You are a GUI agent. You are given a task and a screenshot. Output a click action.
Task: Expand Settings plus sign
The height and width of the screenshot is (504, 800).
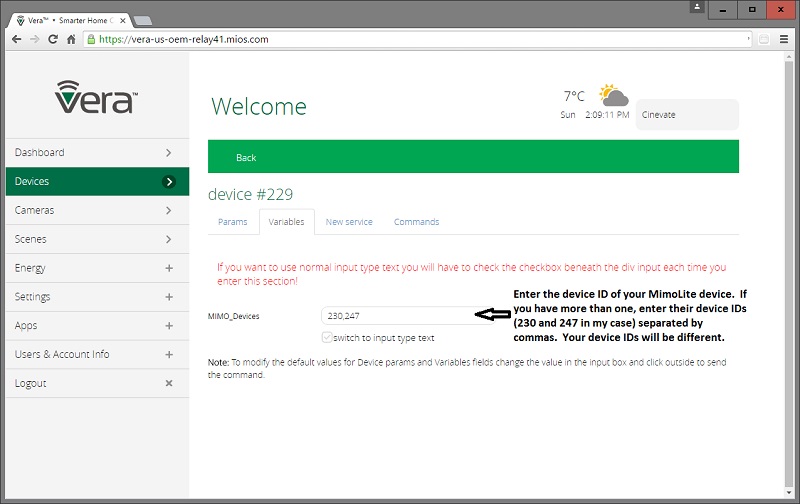click(169, 297)
